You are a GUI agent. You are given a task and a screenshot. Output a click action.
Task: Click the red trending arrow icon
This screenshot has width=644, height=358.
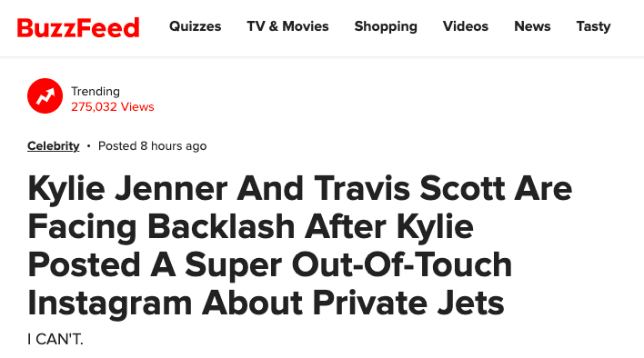[x=45, y=96]
